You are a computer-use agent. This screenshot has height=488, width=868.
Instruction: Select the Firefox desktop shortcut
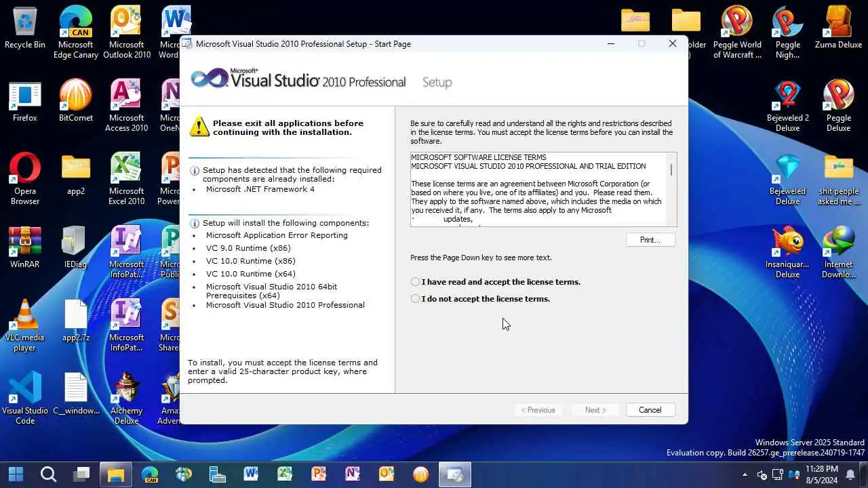pyautogui.click(x=25, y=102)
